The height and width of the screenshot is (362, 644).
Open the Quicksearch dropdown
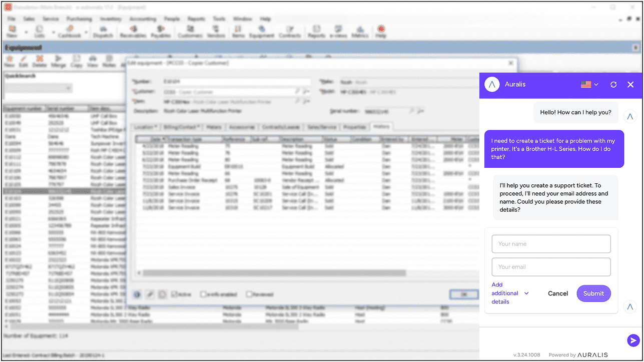click(x=38, y=88)
